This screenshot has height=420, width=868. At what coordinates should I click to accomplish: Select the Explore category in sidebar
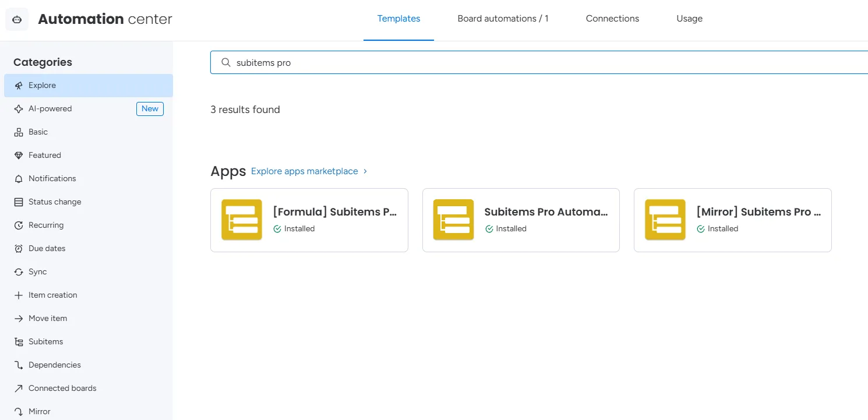coord(42,85)
